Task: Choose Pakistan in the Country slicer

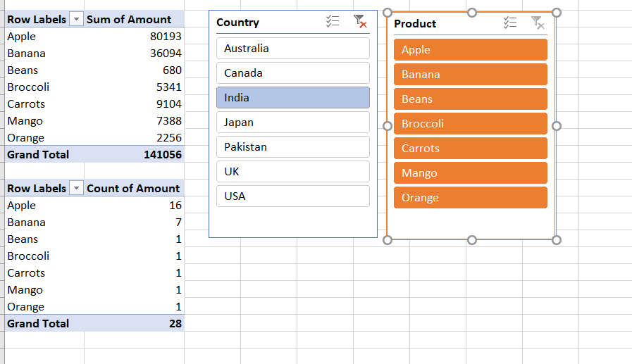Action: [292, 147]
